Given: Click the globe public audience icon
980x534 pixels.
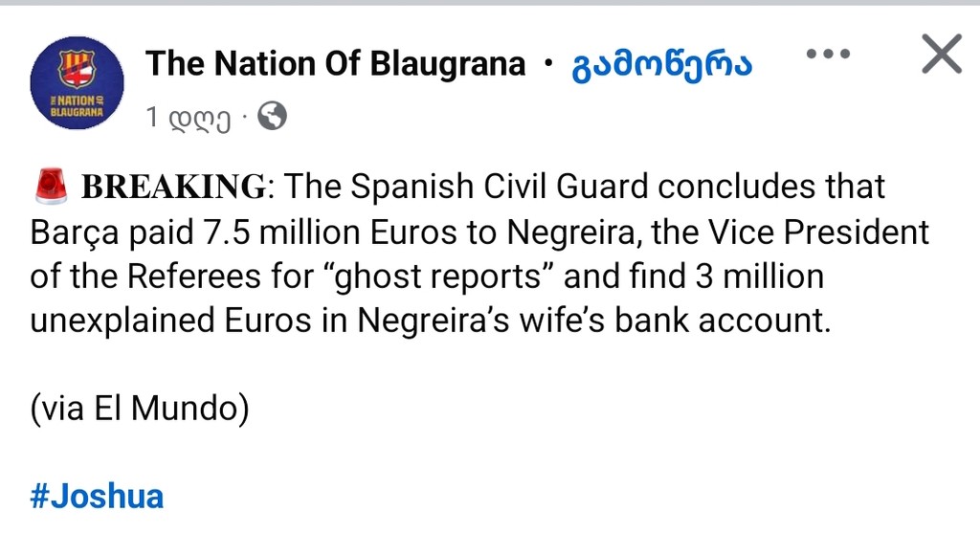Looking at the screenshot, I should [x=272, y=117].
